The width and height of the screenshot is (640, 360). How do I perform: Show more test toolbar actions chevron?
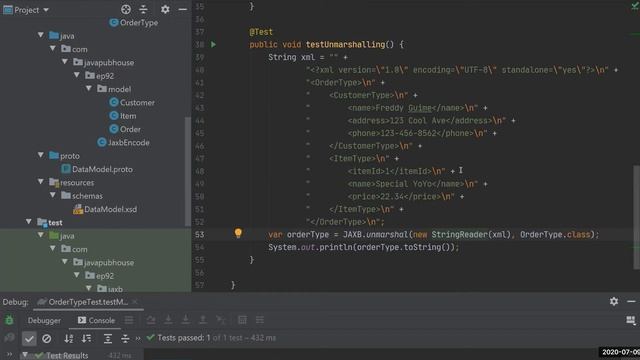(x=138, y=338)
